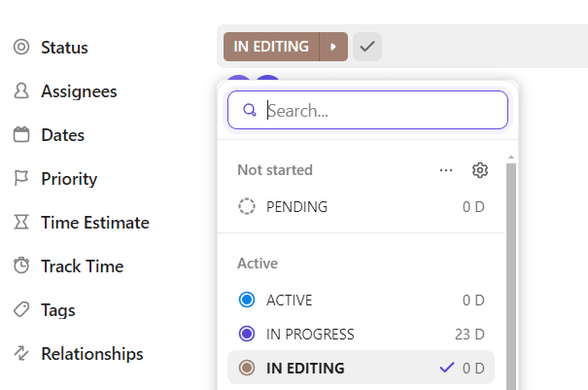
Task: Click the Time Estimate hourglass icon
Action: pos(20,223)
